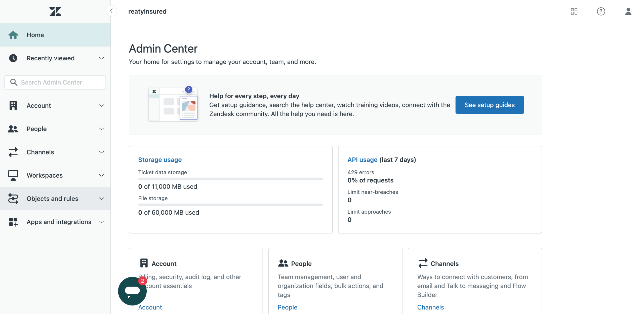Collapse the sidebar with the arrow button

pos(111,11)
